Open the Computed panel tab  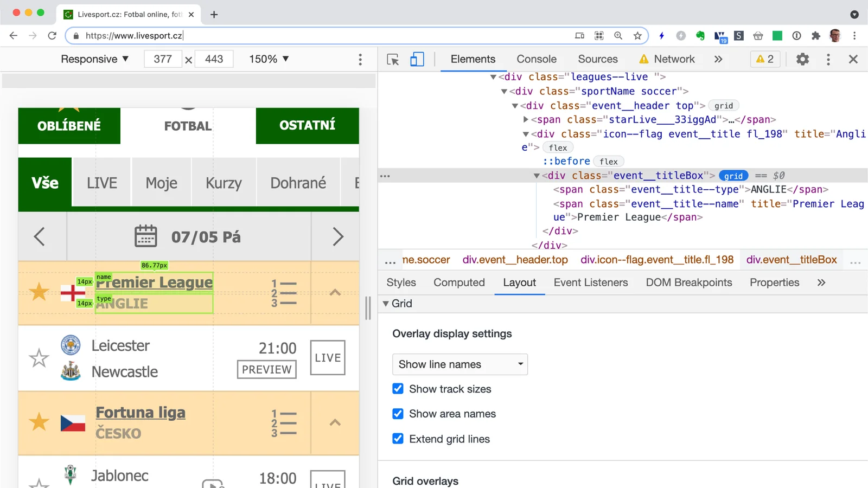coord(459,282)
